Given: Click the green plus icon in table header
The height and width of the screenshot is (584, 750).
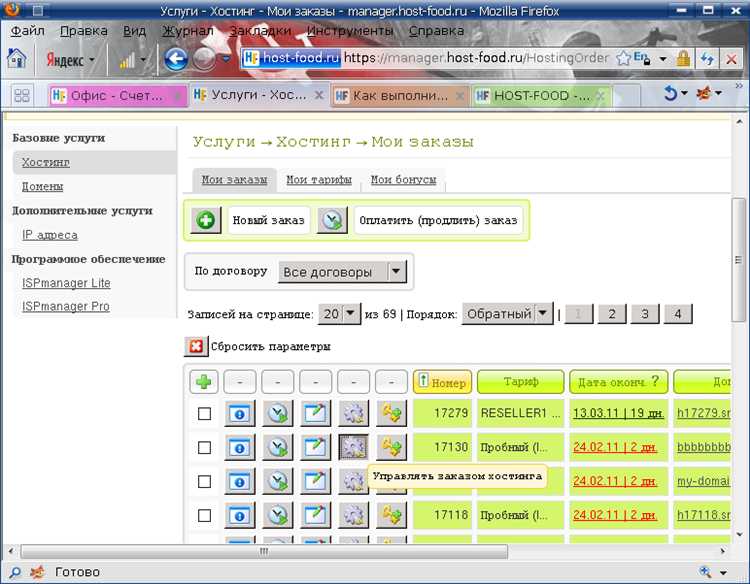Looking at the screenshot, I should 204,382.
